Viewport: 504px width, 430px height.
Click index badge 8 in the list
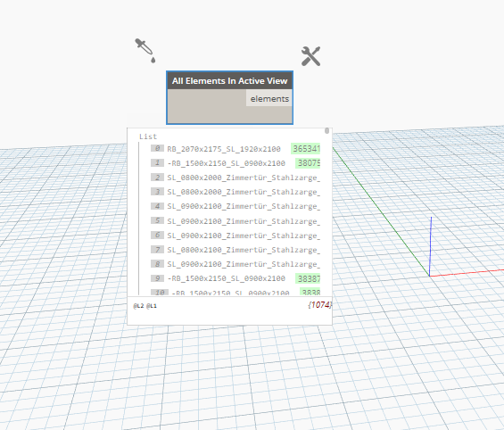(x=157, y=264)
